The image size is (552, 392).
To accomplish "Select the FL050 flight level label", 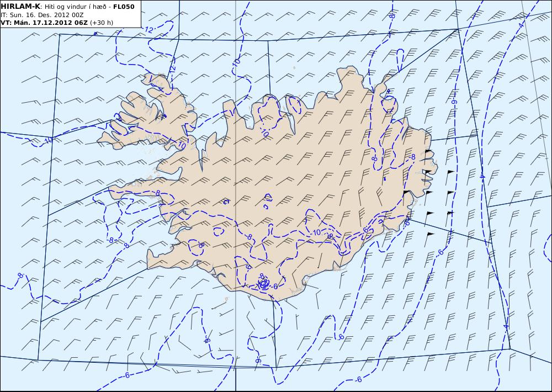I will click(x=124, y=7).
